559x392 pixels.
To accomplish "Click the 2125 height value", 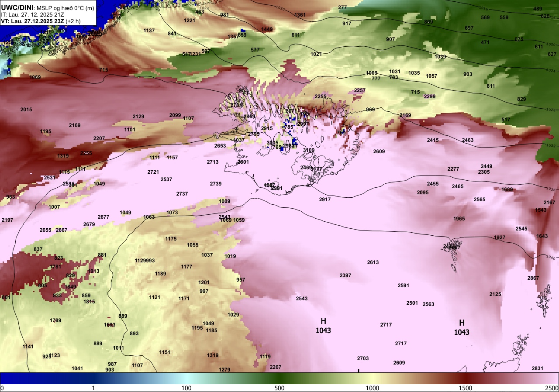I will [495, 294].
